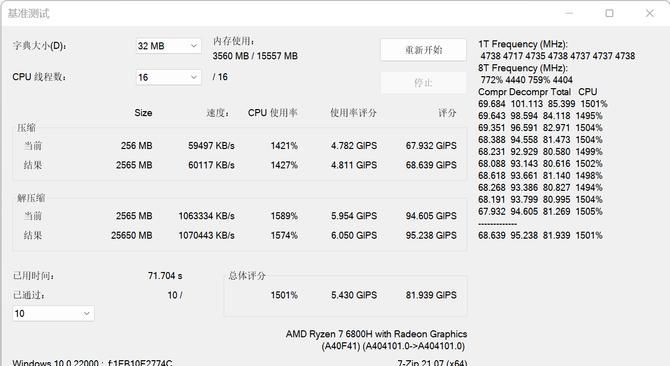Image resolution: width=670 pixels, height=366 pixels.
Task: Click decompression current CPU usage 1589%
Action: tap(284, 216)
